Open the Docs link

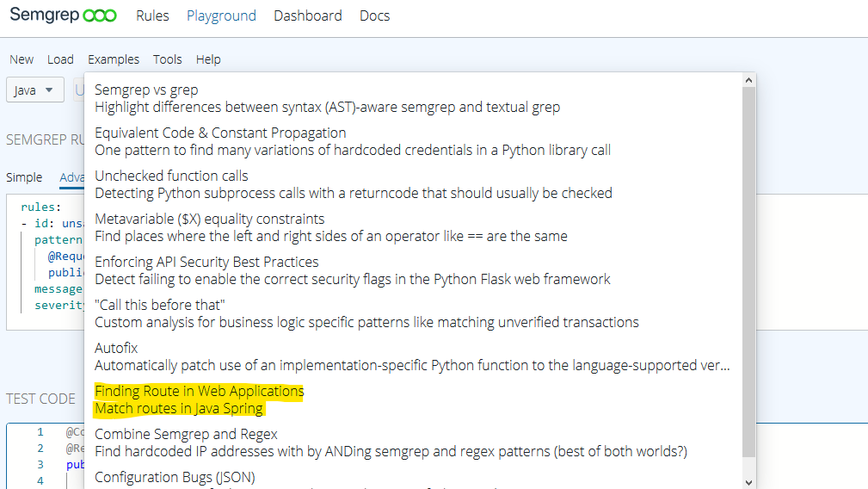pos(375,15)
